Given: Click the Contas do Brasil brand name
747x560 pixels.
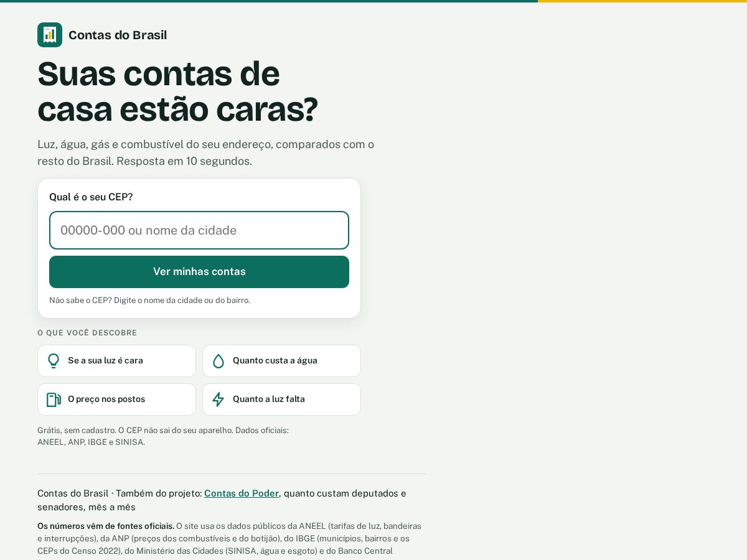Looking at the screenshot, I should tap(118, 35).
